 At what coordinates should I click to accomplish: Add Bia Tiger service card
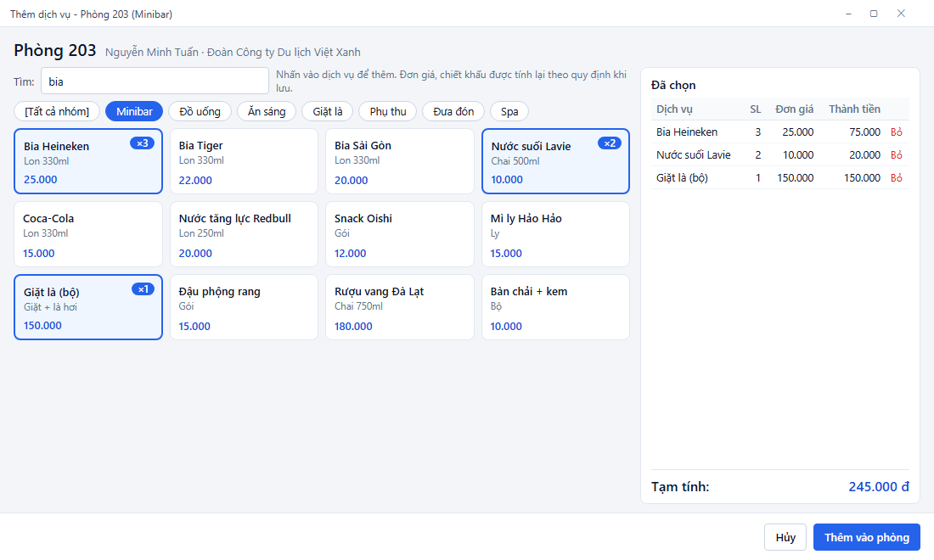coord(245,161)
